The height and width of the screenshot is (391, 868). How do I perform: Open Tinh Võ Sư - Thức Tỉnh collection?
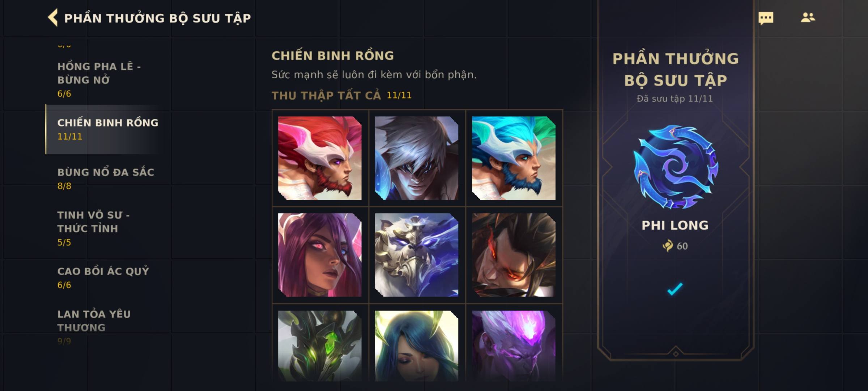coord(107,228)
